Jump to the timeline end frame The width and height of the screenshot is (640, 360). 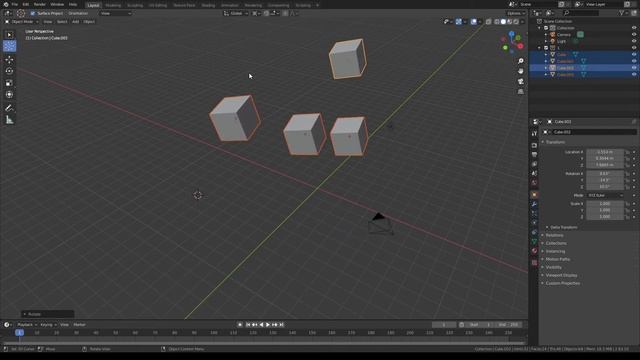(x=281, y=324)
